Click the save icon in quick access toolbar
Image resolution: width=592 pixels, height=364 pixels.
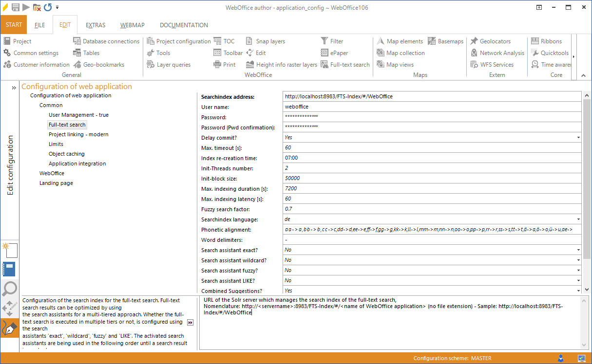[x=16, y=7]
